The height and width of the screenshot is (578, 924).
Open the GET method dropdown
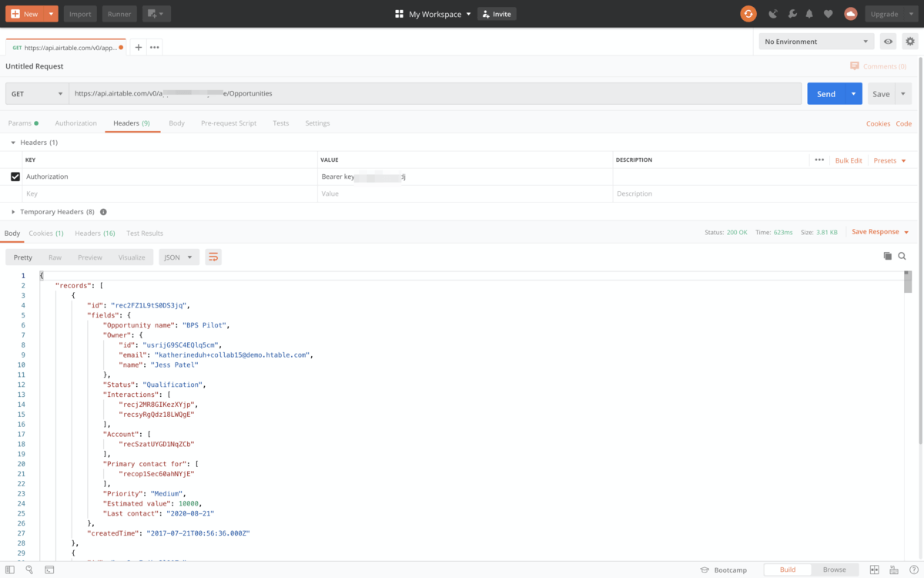point(36,94)
